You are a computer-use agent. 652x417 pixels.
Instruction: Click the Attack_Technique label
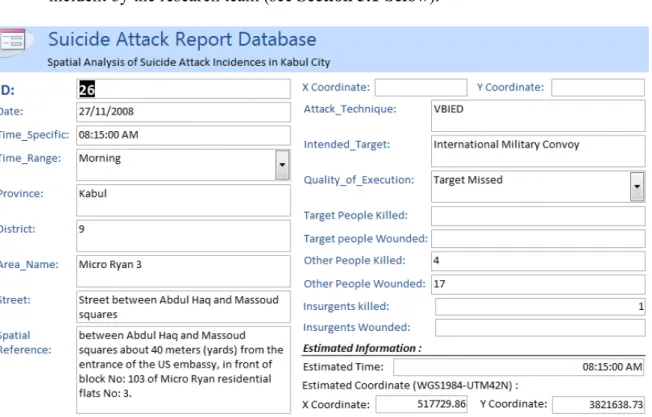point(350,109)
